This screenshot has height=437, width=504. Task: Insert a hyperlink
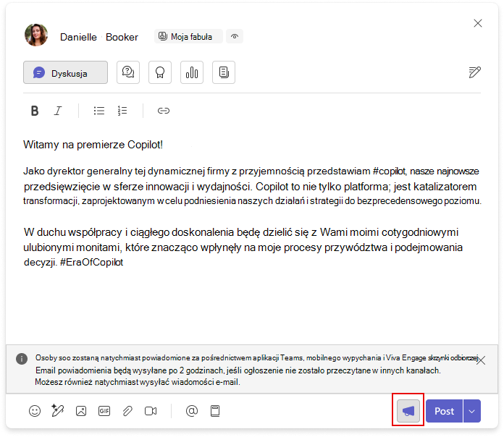tap(163, 111)
